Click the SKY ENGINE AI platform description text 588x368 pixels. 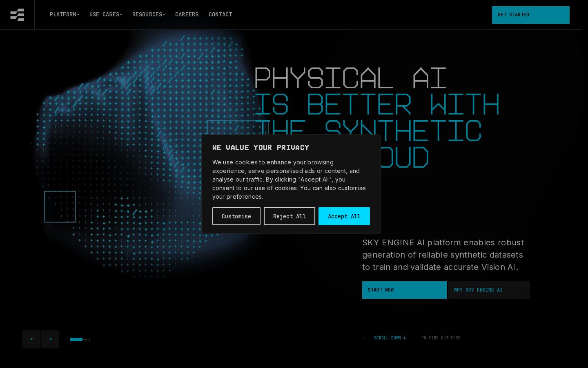(x=443, y=255)
